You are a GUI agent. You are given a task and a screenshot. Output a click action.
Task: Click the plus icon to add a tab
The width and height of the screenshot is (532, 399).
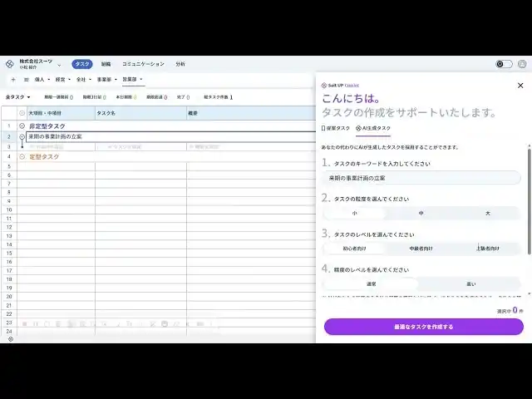(x=12, y=80)
